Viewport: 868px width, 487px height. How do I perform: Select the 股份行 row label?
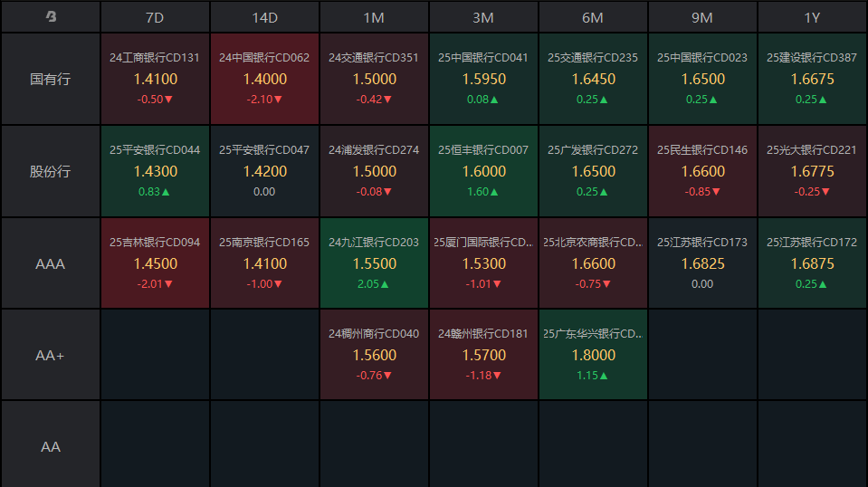51,171
